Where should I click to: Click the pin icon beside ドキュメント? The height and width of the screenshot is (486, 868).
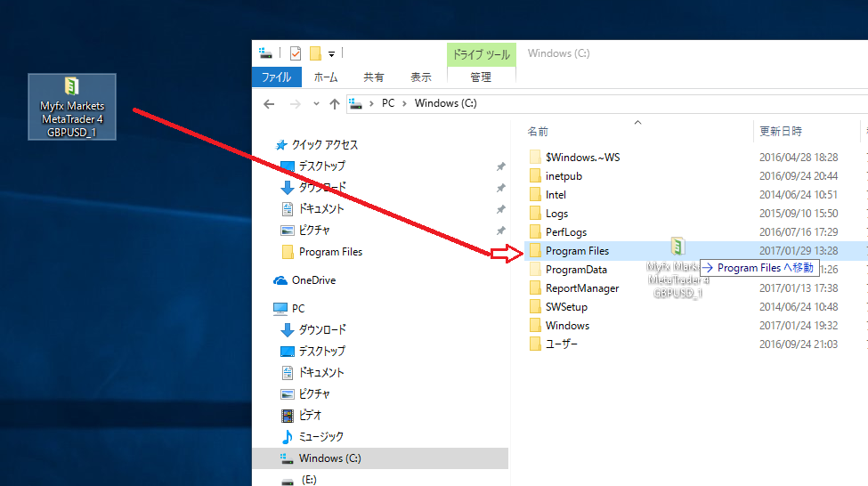(x=500, y=209)
